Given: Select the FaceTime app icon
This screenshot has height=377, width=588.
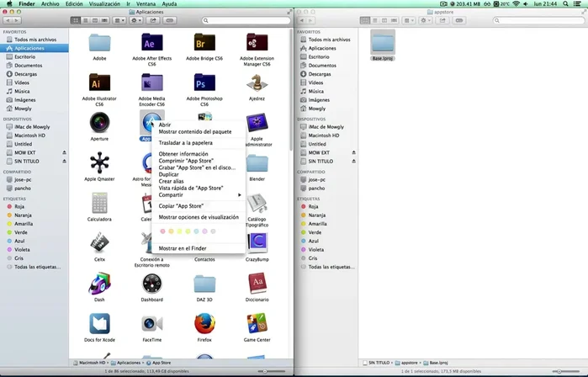Looking at the screenshot, I should pos(152,323).
